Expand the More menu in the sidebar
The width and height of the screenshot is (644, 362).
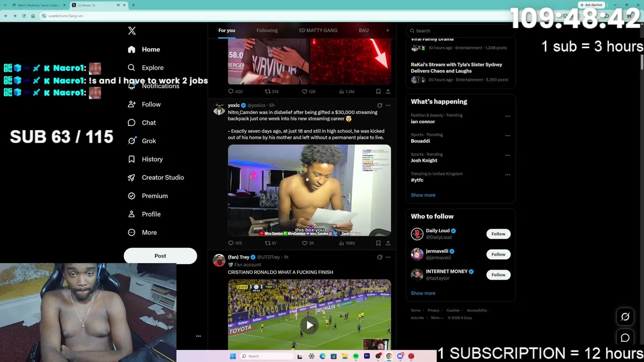(142, 232)
